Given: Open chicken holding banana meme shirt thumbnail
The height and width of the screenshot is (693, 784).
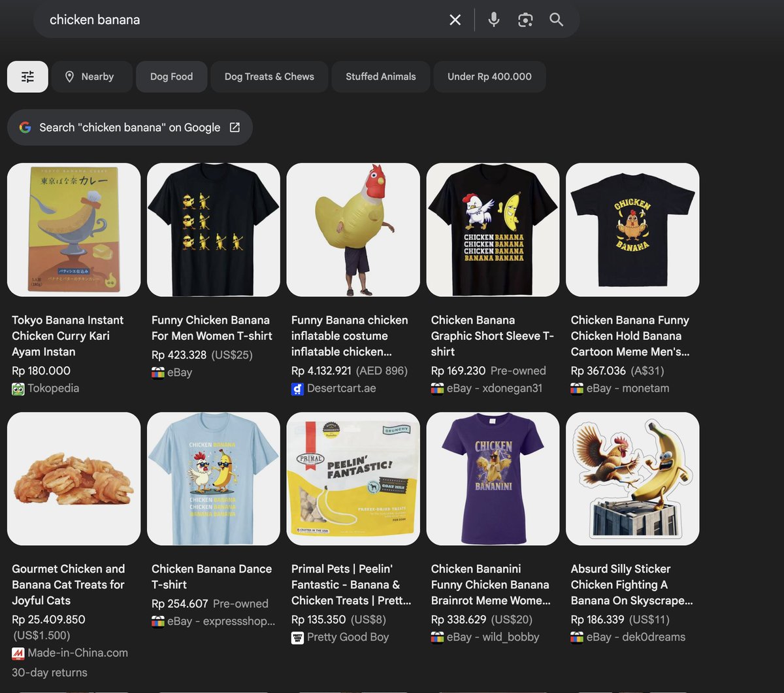Looking at the screenshot, I should 633,230.
